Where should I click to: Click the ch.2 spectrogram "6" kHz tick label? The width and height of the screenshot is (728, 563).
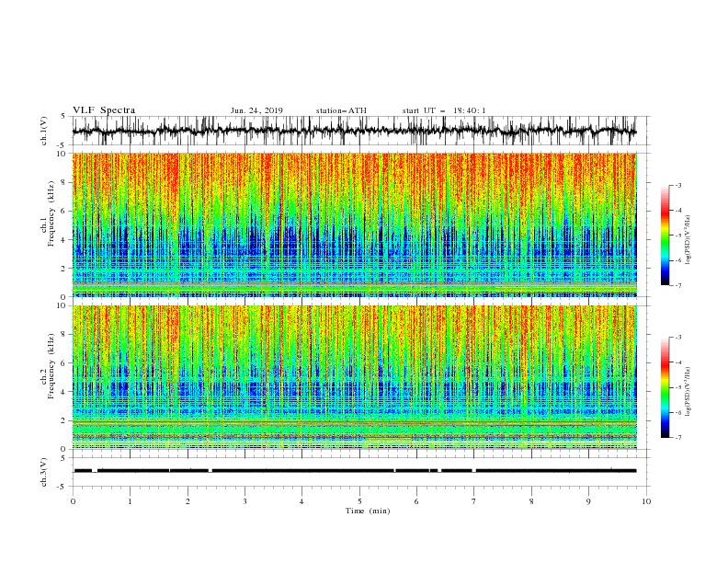(x=63, y=363)
